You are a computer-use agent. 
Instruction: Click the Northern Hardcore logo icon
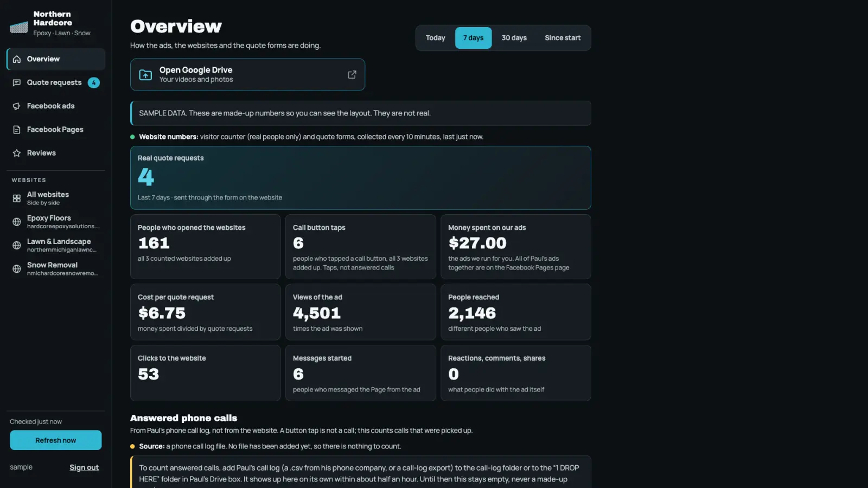(x=19, y=27)
